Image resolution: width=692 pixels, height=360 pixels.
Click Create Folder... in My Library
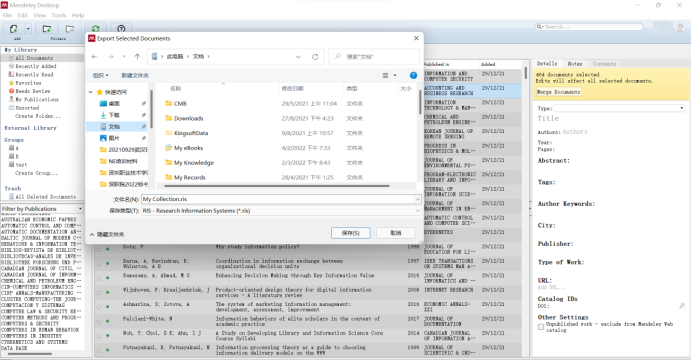(x=38, y=116)
